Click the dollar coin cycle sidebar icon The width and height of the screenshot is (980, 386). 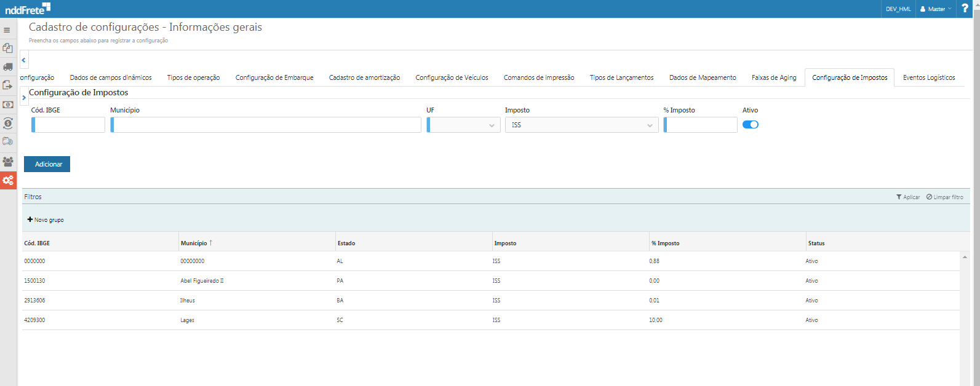pyautogui.click(x=8, y=124)
